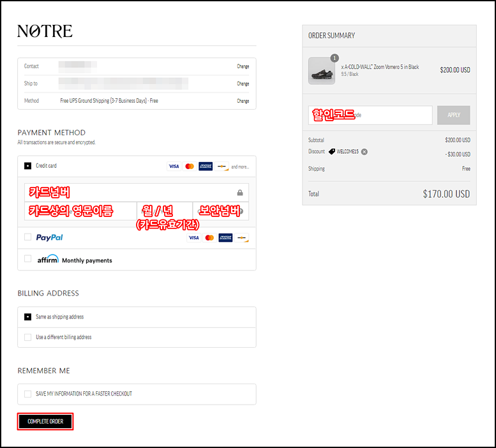
Task: Focus the name on card field
Action: coord(80,211)
